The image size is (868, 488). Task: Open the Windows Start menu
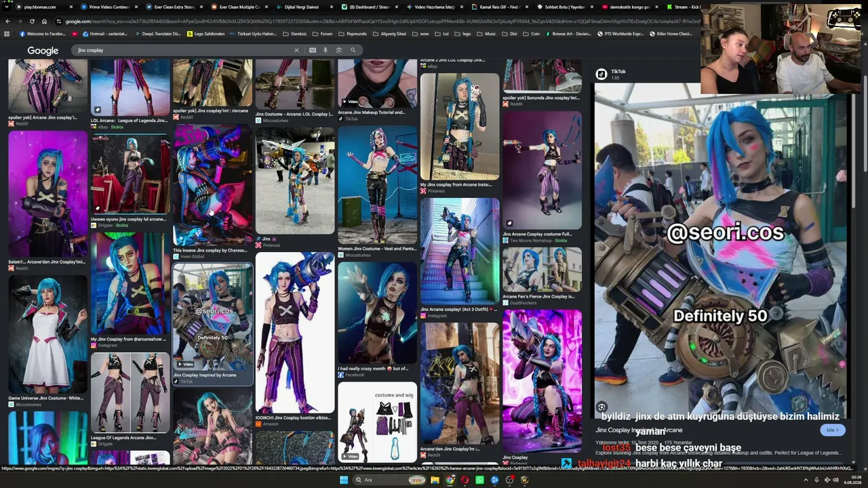[x=344, y=480]
